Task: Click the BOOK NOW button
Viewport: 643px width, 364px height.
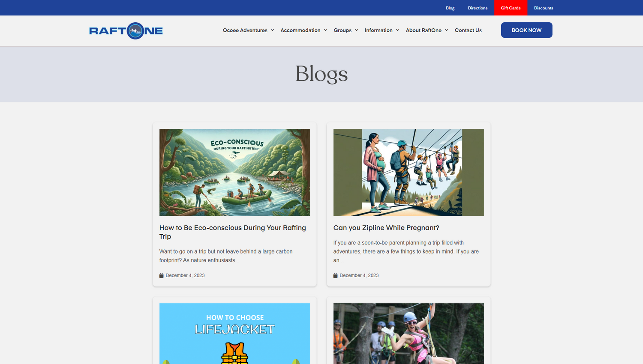Action: coord(526,30)
